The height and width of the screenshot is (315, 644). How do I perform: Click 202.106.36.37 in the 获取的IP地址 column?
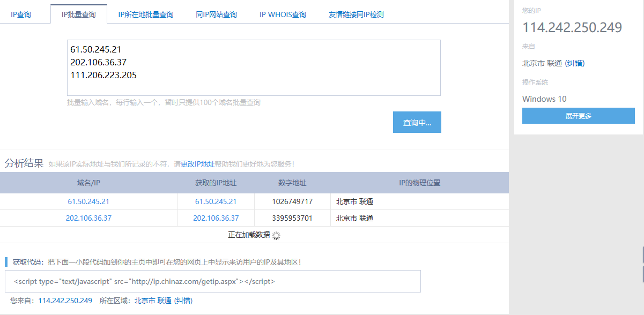[x=216, y=219]
